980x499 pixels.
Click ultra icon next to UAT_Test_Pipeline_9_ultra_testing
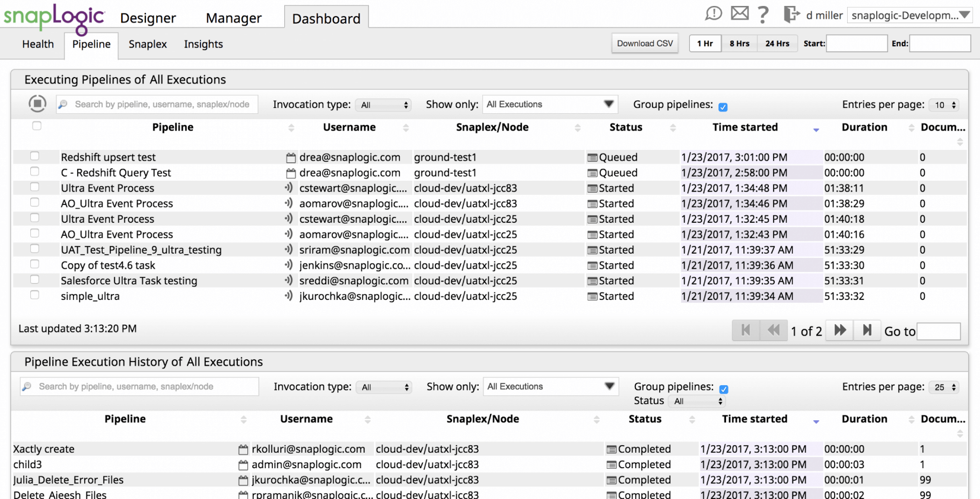pyautogui.click(x=289, y=249)
